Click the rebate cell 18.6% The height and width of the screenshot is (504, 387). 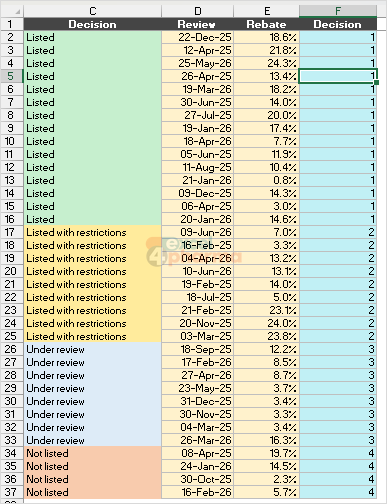tap(266, 37)
